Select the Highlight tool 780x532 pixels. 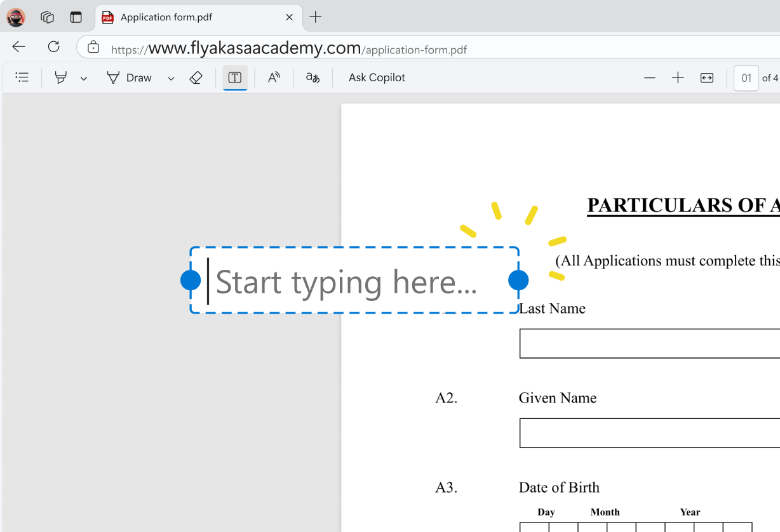pos(61,78)
